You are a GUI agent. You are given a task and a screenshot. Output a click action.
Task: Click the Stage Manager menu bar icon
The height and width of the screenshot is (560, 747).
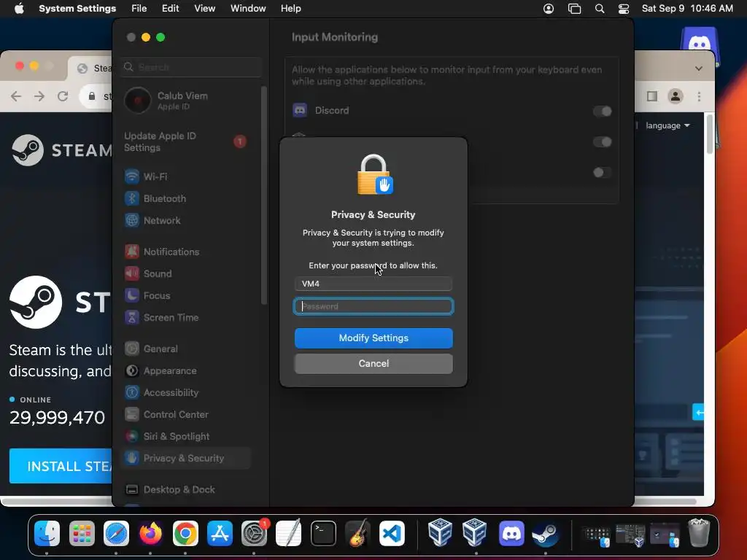(575, 9)
